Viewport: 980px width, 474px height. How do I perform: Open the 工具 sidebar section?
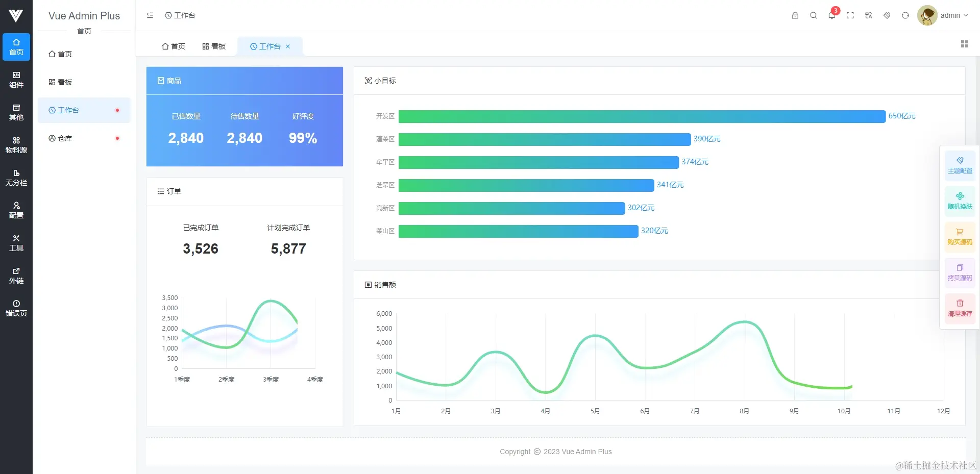click(16, 243)
